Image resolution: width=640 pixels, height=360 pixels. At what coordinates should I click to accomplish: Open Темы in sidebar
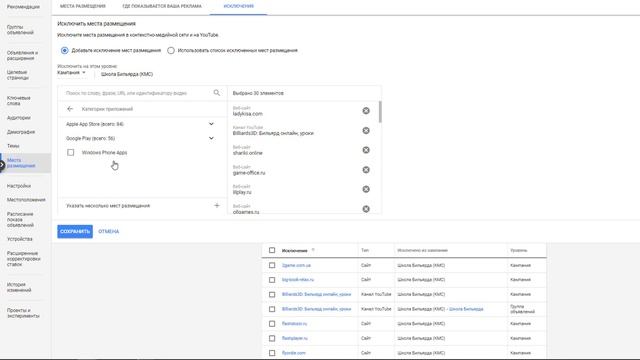pos(13,146)
